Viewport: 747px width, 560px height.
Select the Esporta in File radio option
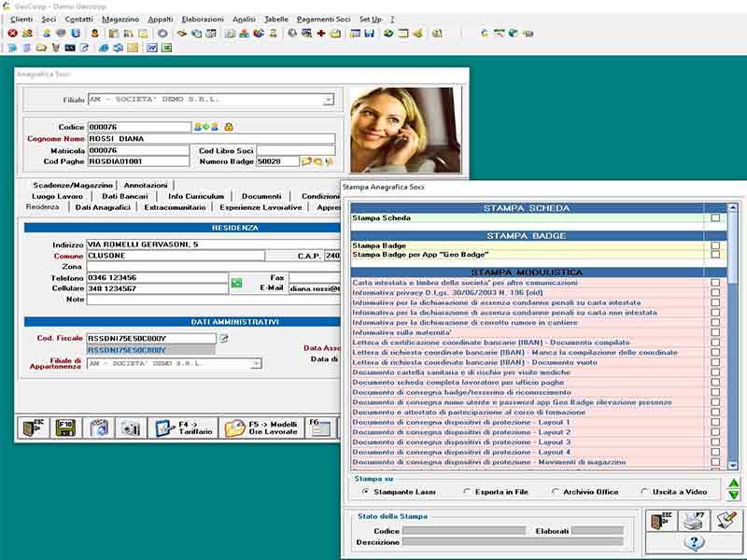tap(467, 491)
